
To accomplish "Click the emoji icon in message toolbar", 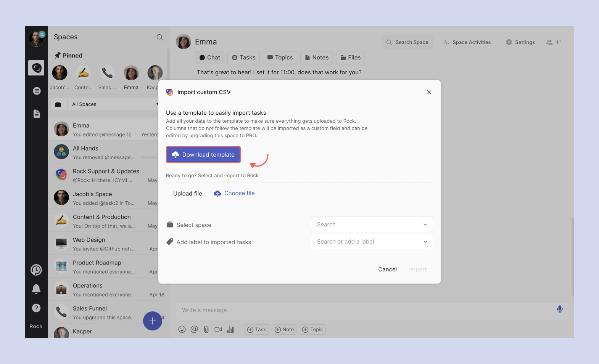I will click(x=182, y=329).
